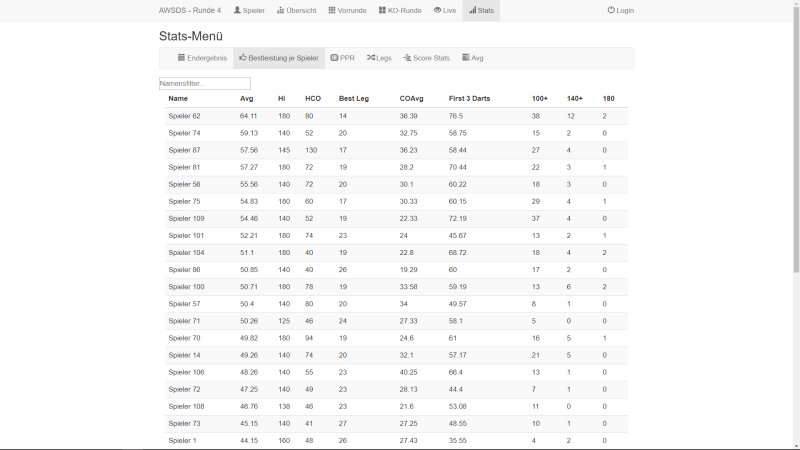Switch to the Legs tab
The height and width of the screenshot is (450, 800).
(379, 58)
